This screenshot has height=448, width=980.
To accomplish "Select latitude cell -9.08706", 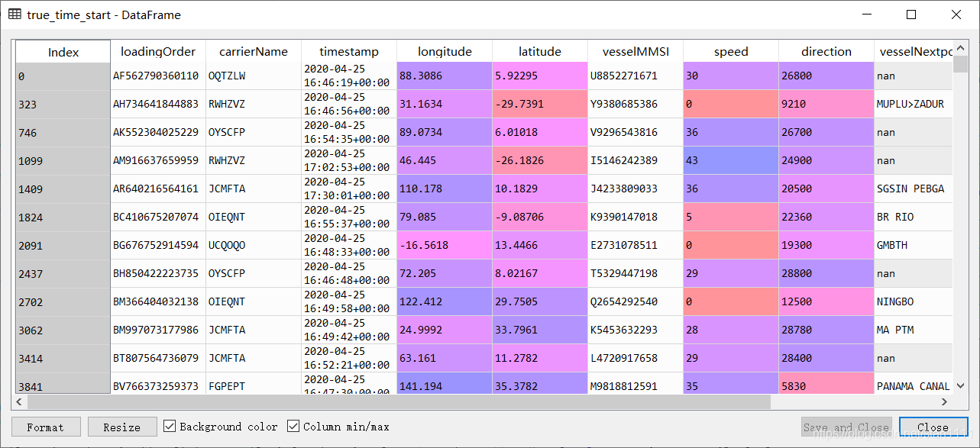I will [540, 217].
